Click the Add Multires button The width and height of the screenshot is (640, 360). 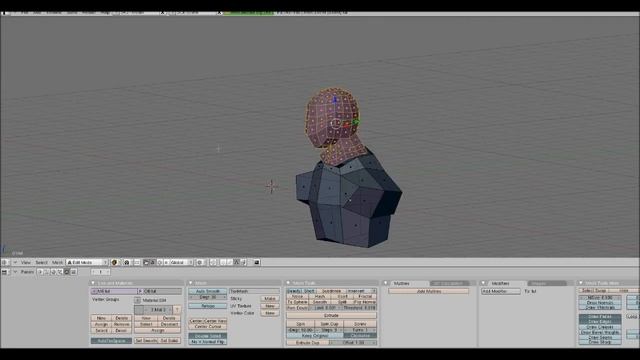pos(428,291)
